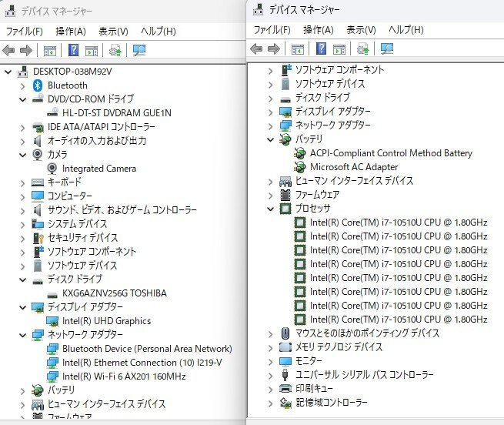The width and height of the screenshot is (504, 425).
Task: Open 操作(A) menu in right window
Action: click(x=319, y=30)
